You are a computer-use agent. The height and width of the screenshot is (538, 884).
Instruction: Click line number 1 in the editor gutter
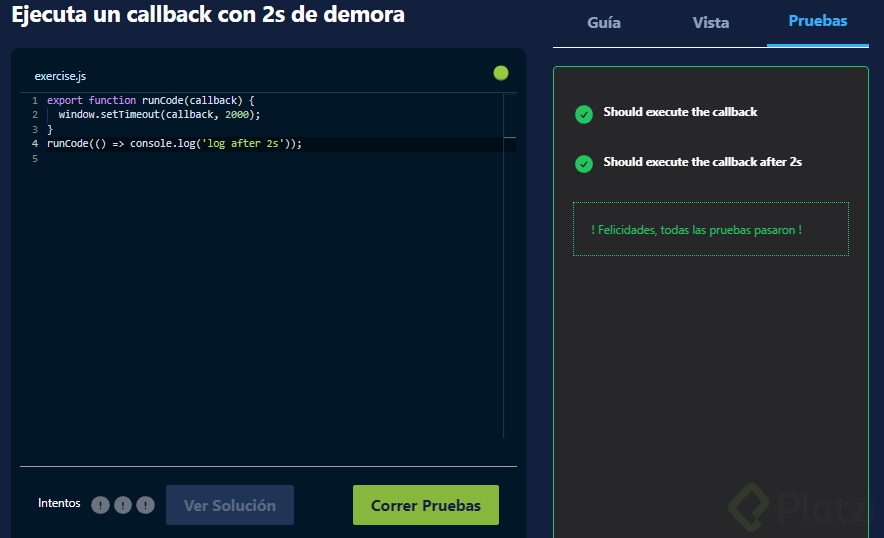tap(35, 100)
